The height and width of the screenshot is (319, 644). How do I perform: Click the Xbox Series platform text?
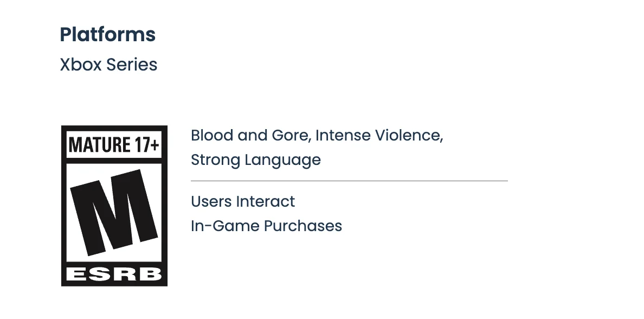click(108, 65)
